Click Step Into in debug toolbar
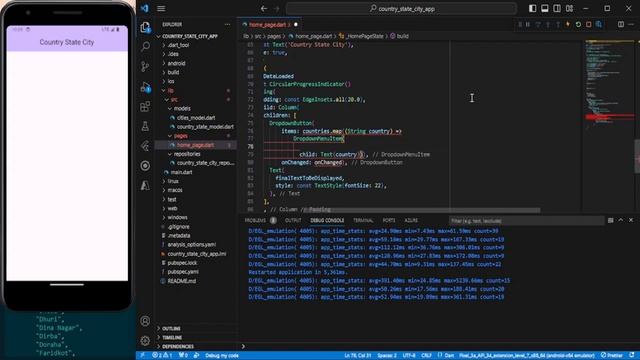The width and height of the screenshot is (640, 360). [x=548, y=25]
